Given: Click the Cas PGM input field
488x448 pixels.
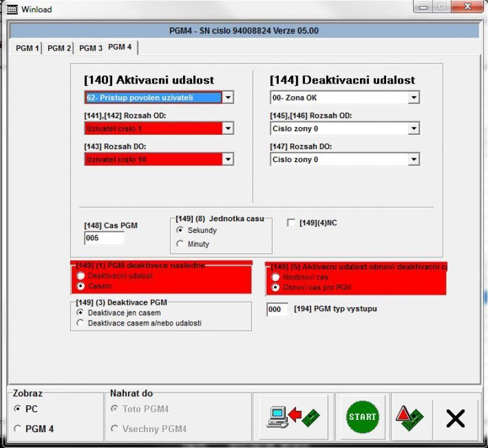Looking at the screenshot, I should [x=104, y=238].
